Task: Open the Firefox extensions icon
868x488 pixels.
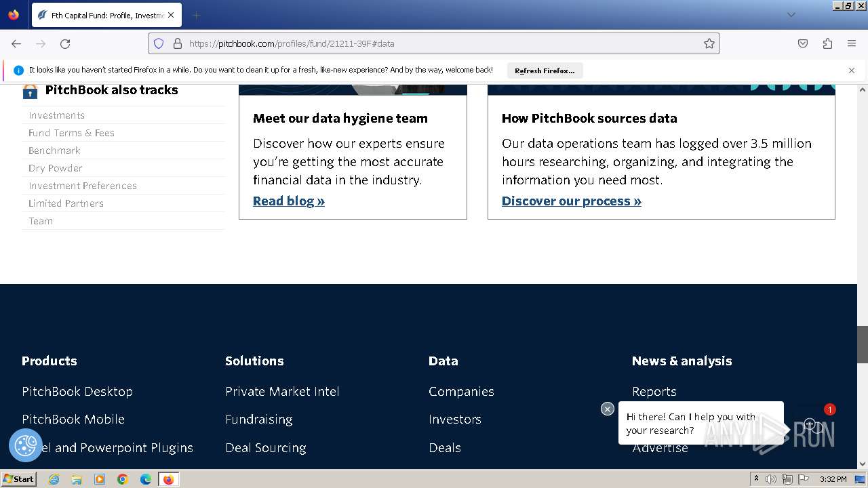Action: [x=827, y=43]
